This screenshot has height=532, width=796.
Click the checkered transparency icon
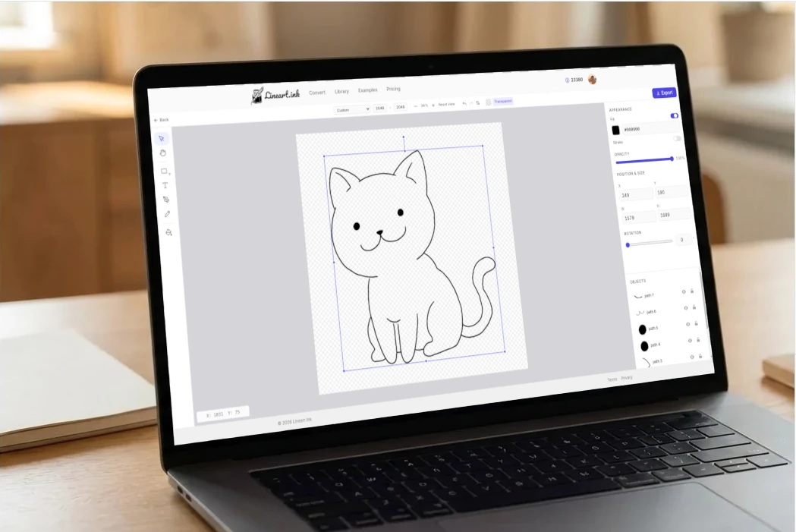[x=488, y=102]
